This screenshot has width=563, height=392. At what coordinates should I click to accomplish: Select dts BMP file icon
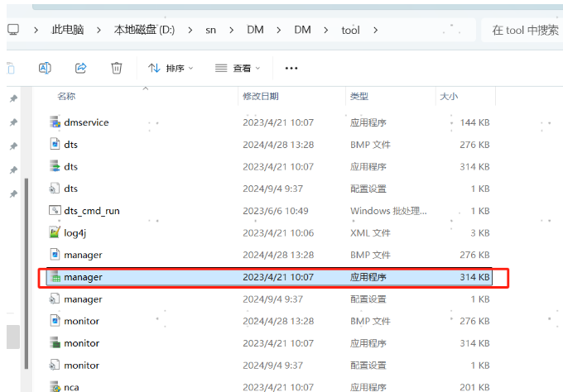pyautogui.click(x=55, y=144)
